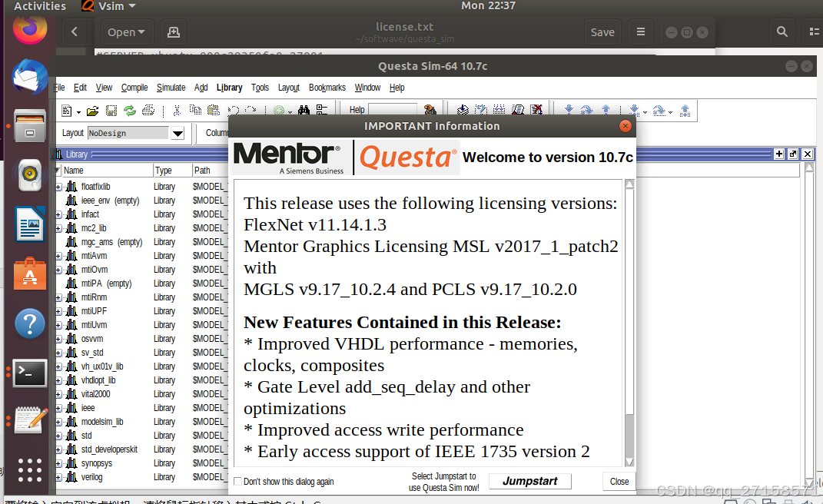Click the Name column header
This screenshot has height=504, width=823.
(x=107, y=171)
